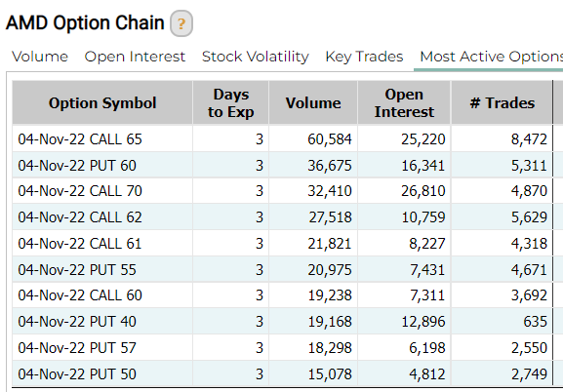The height and width of the screenshot is (392, 563).
Task: Click open interest value 26,810
Action: point(423,191)
